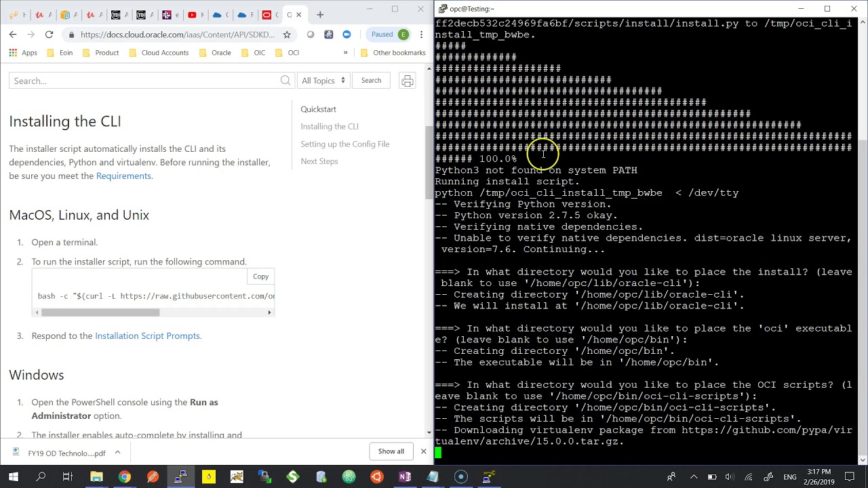The image size is (868, 488).
Task: Switch to the orange cube icon tab
Action: point(65,14)
